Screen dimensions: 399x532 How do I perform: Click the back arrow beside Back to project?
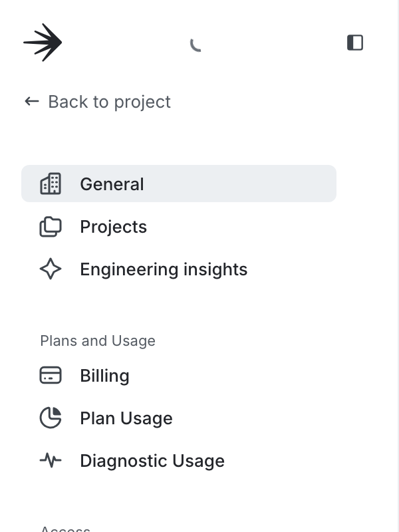click(x=30, y=101)
